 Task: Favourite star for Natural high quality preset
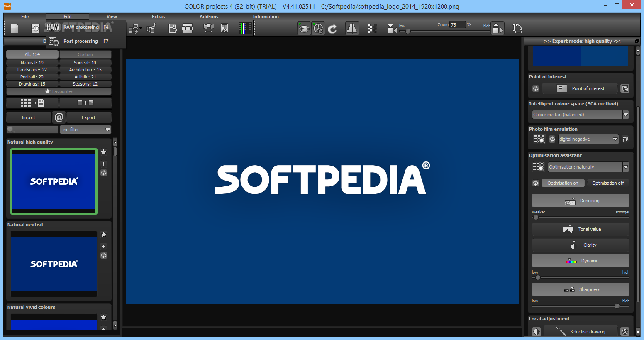[x=104, y=152]
